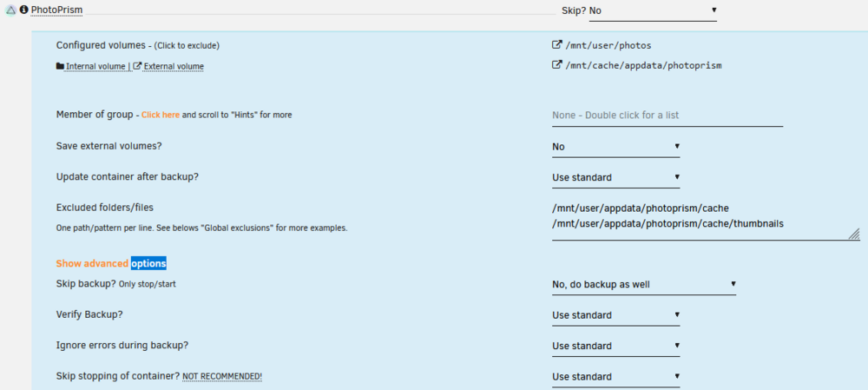Viewport: 868px width, 390px height.
Task: Click the 'Internal volume' legend text
Action: pyautogui.click(x=95, y=67)
